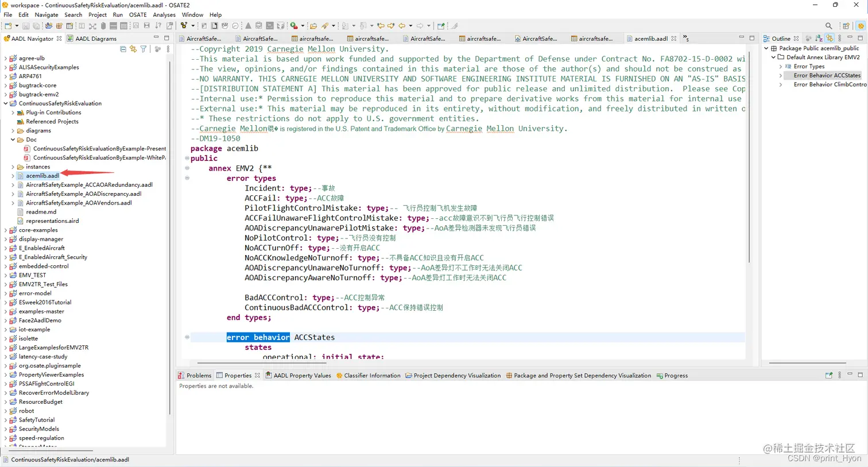Open the AADL Property Values tab
This screenshot has height=467, width=868.
298,375
